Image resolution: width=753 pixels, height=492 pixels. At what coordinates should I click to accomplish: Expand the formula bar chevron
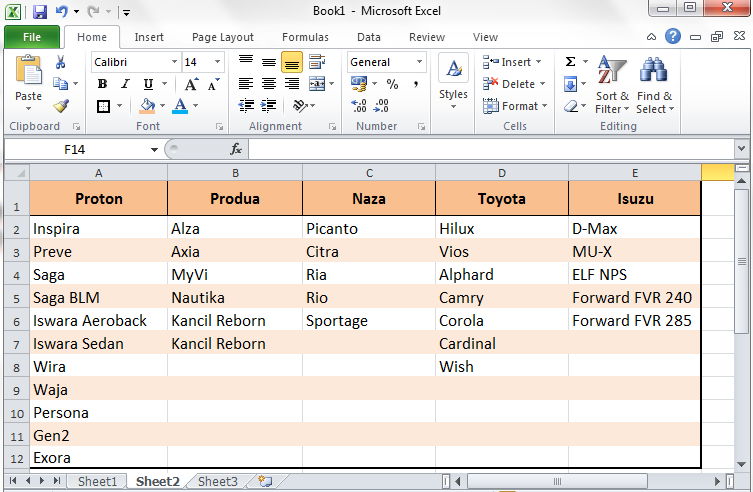tap(741, 149)
